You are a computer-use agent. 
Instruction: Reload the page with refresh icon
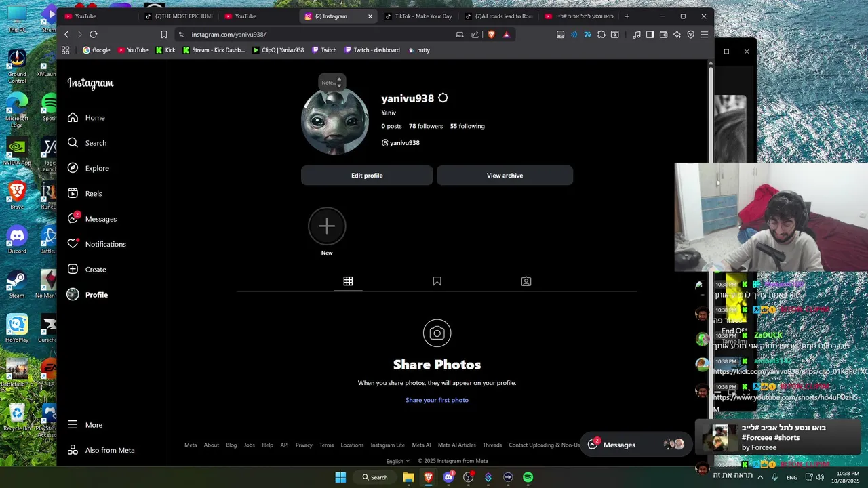94,35
